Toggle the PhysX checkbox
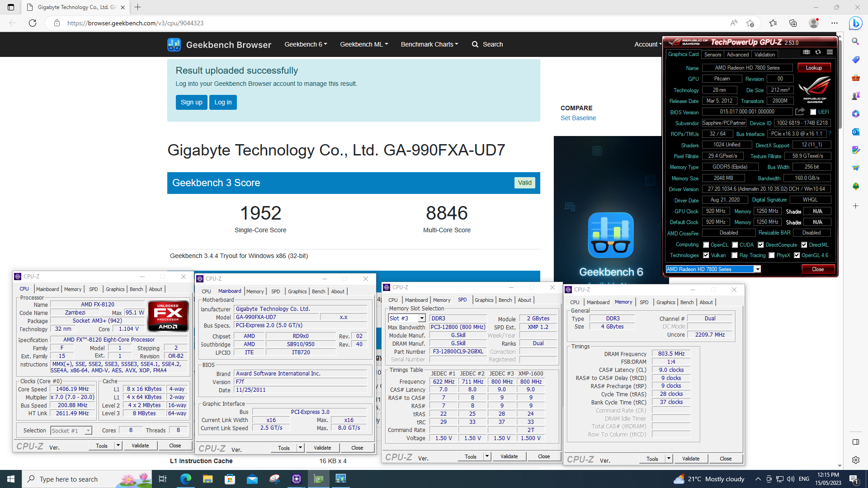Image resolution: width=868 pixels, height=488 pixels. [771, 255]
